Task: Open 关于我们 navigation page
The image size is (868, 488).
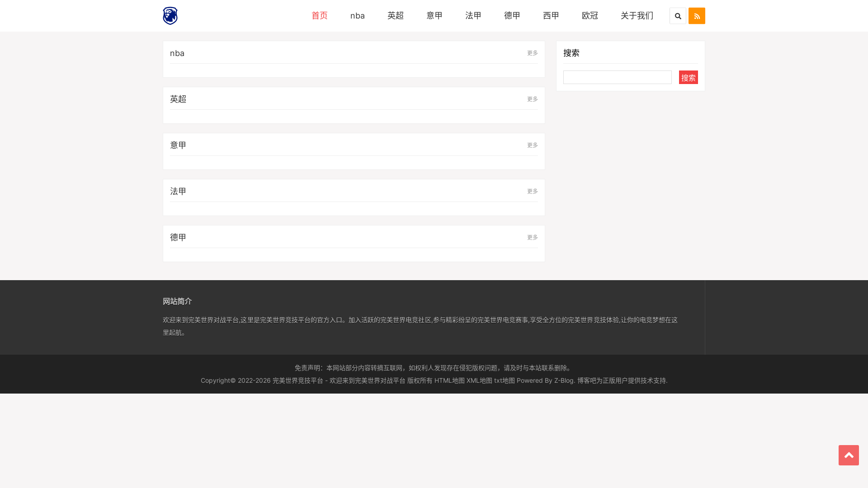Action: click(637, 15)
